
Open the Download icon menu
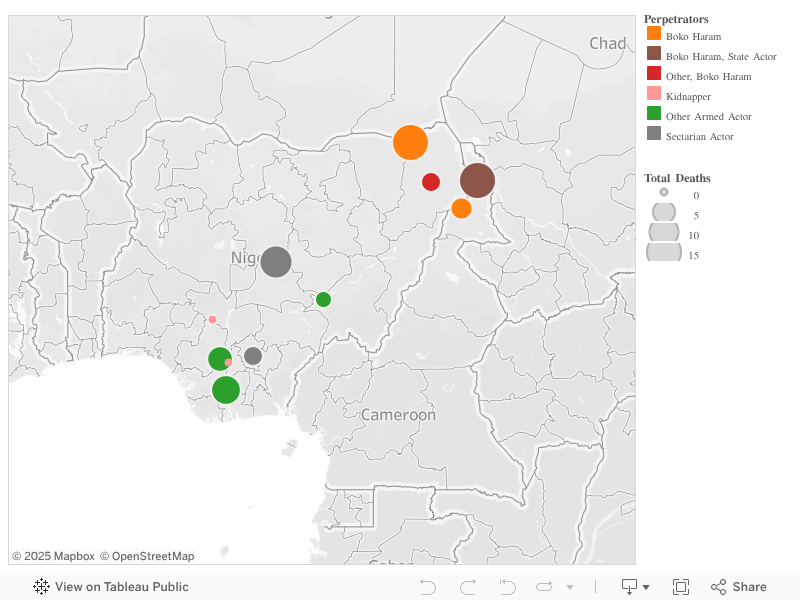tap(635, 587)
